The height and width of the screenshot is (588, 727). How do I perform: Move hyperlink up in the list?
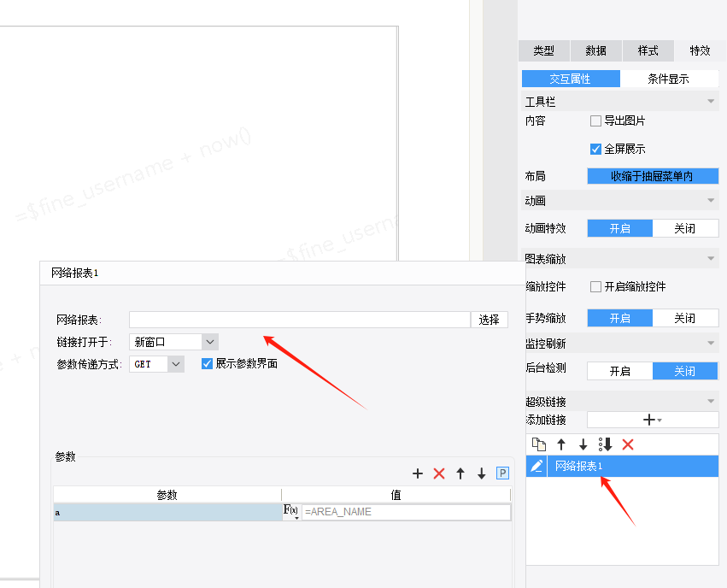[x=561, y=444]
